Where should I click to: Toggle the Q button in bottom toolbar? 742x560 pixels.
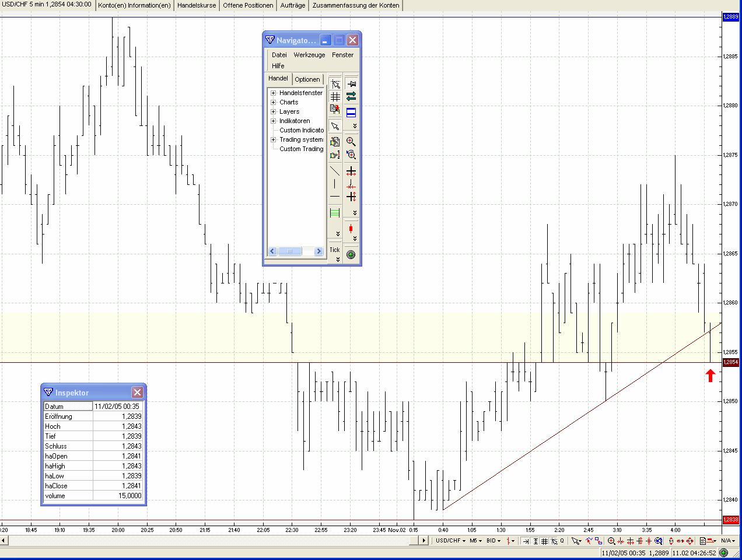tap(562, 541)
